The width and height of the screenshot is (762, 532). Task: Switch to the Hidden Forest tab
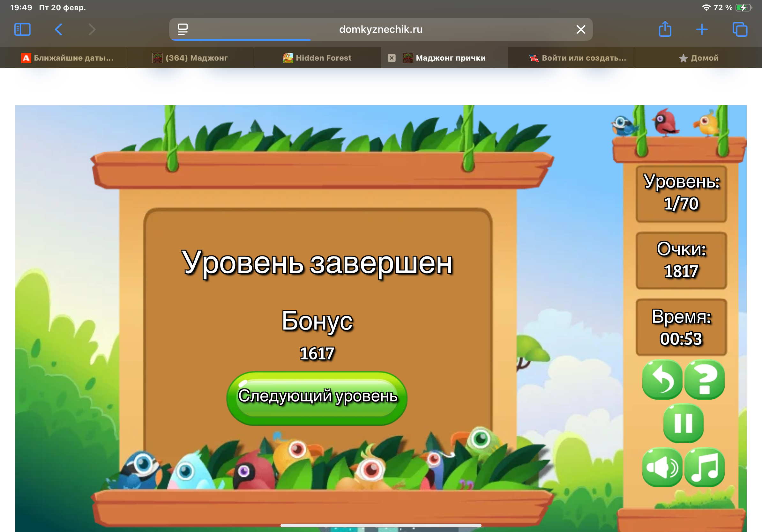click(x=317, y=58)
